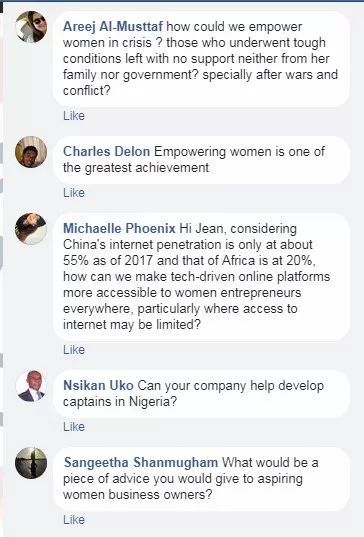Like Michaelle Phoenix's internet penetration comment
The height and width of the screenshot is (537, 364).
coord(74,350)
